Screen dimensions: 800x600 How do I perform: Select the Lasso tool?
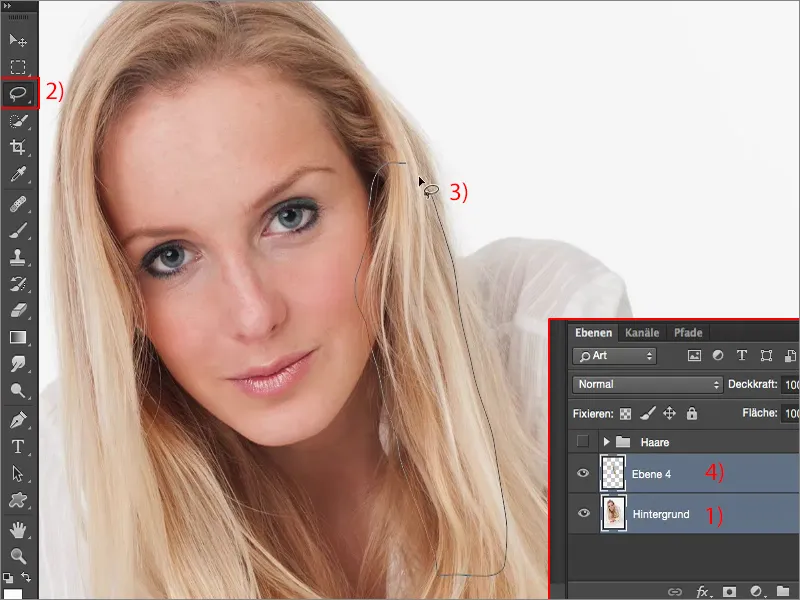19,94
